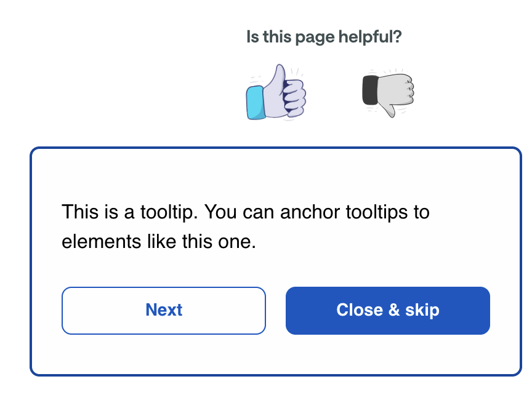Screen dimensions: 532x395
Task: Give a dislike using the gray thumb icon
Action: [387, 92]
